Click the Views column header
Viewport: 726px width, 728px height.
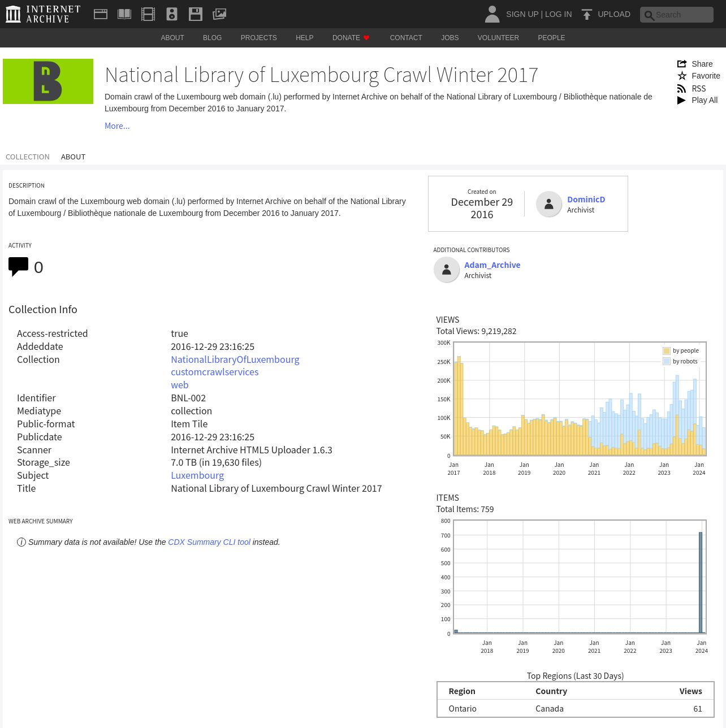point(690,691)
